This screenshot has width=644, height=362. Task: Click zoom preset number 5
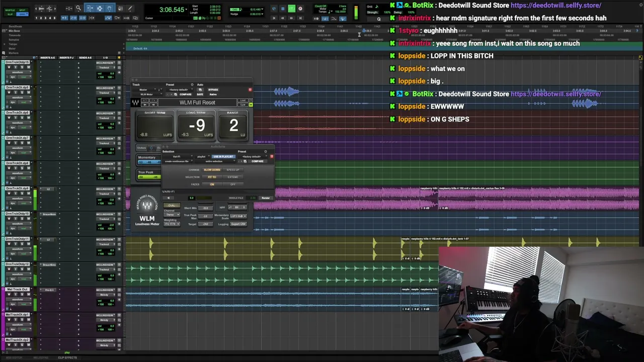tap(54, 18)
